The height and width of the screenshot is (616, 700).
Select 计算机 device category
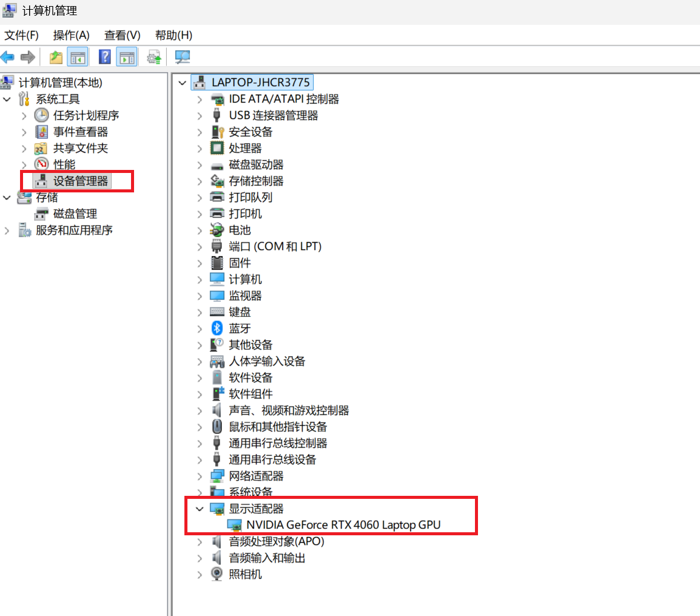[x=245, y=280]
